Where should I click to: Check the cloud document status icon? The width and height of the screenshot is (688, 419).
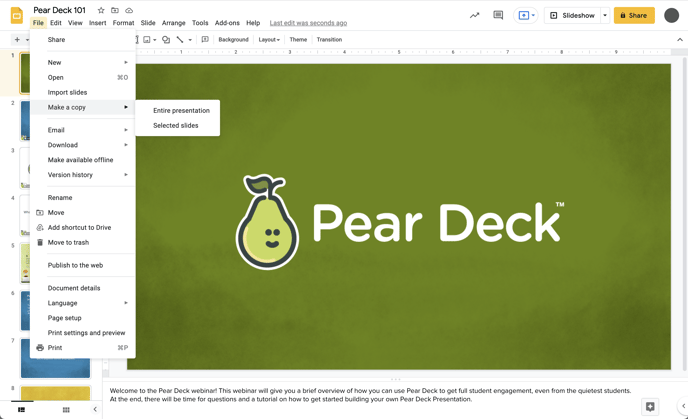click(x=129, y=10)
